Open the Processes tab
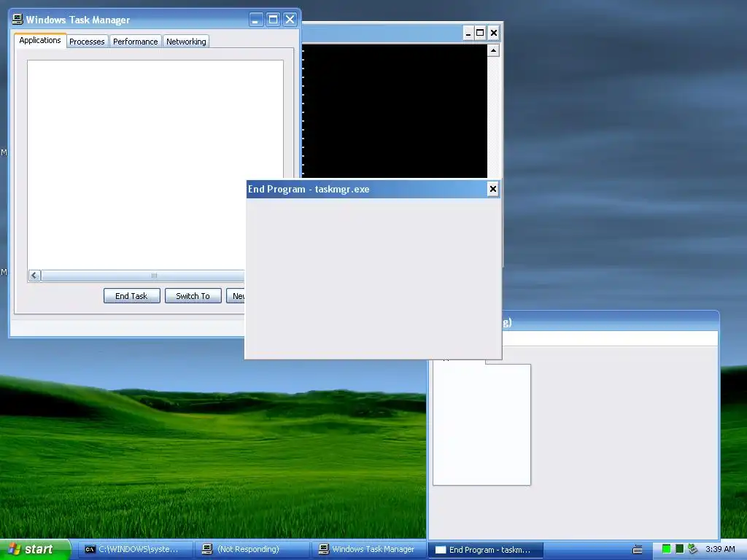 point(87,42)
